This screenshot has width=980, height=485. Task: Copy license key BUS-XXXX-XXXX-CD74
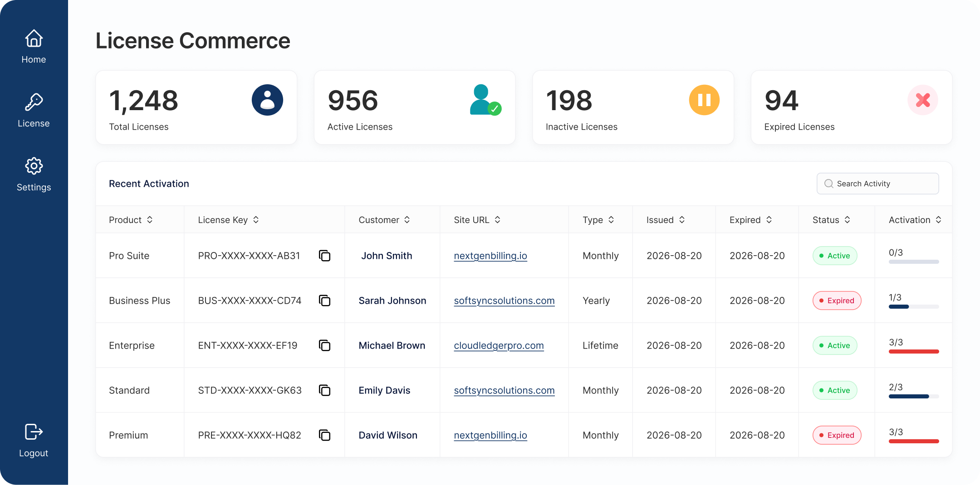(x=324, y=301)
